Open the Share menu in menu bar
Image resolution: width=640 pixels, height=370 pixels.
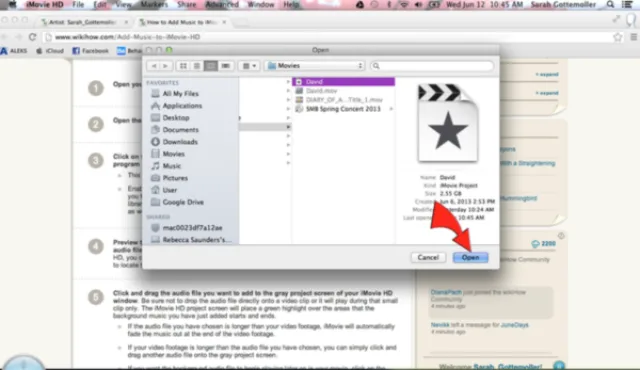(x=187, y=4)
